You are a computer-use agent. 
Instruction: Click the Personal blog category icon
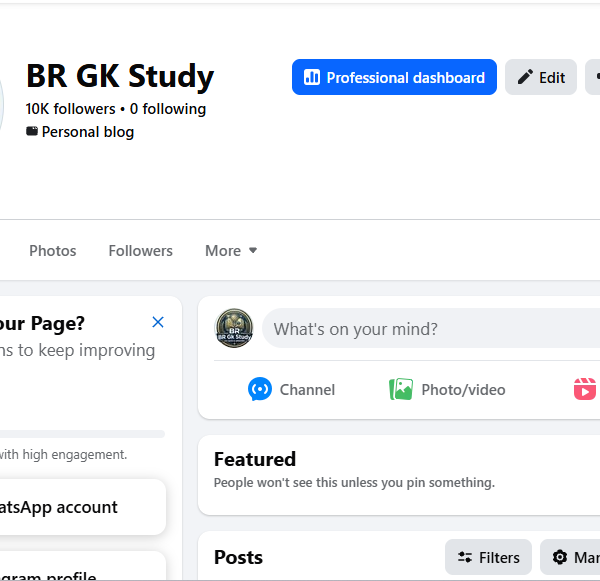32,131
